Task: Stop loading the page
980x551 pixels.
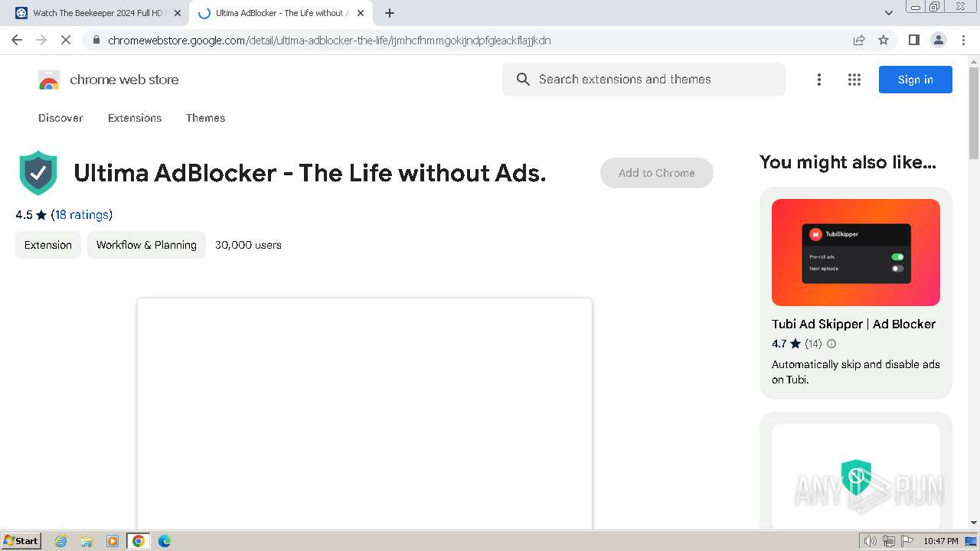Action: [x=66, y=40]
